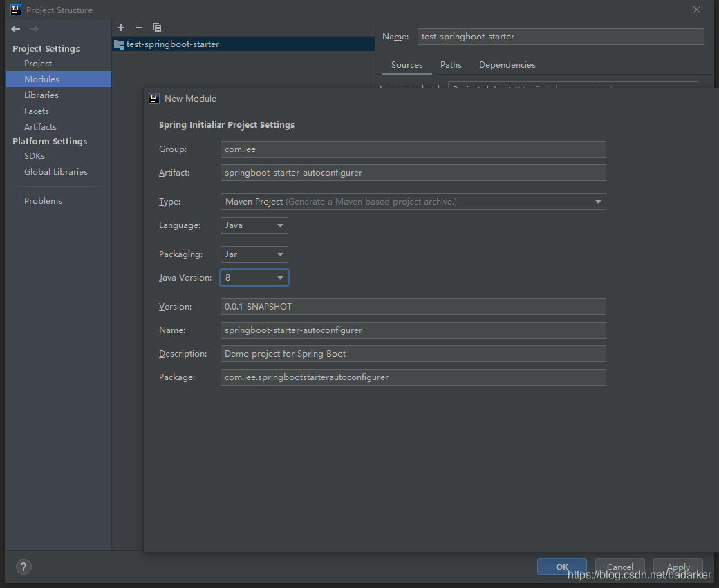Open the Java Version dropdown
This screenshot has width=719, height=588.
(x=254, y=278)
